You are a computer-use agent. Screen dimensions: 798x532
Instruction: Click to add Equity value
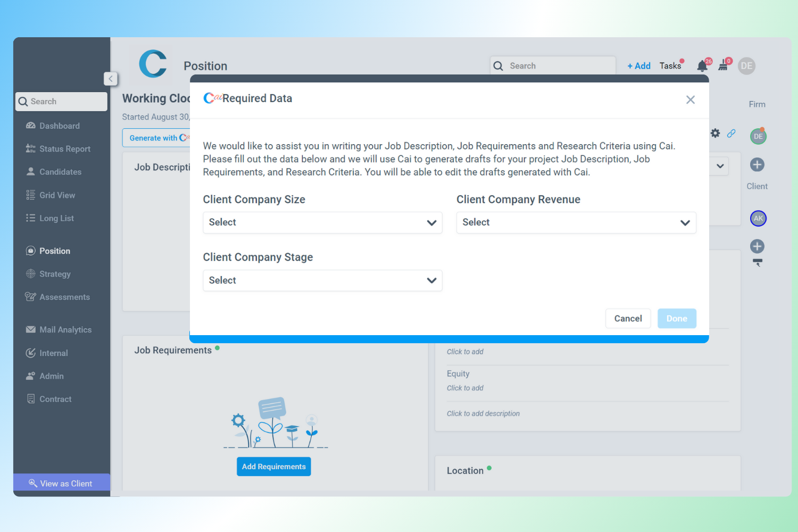tap(465, 388)
